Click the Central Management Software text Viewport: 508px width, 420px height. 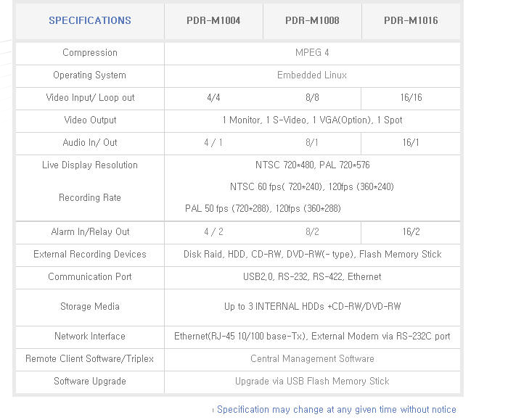pyautogui.click(x=312, y=359)
